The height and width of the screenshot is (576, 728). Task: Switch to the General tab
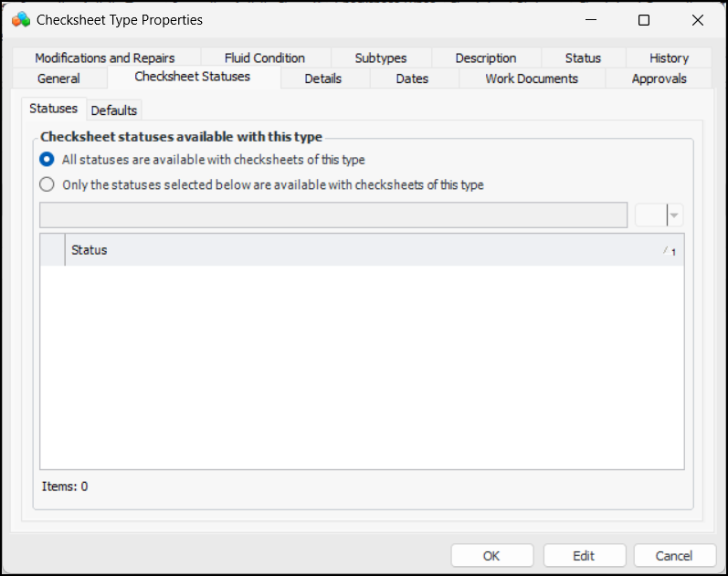click(x=58, y=79)
